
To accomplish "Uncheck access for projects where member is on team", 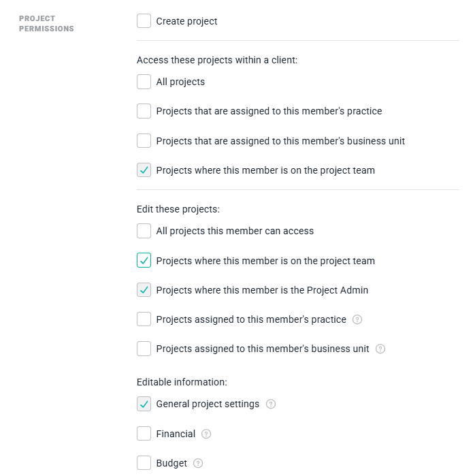I will tap(144, 170).
